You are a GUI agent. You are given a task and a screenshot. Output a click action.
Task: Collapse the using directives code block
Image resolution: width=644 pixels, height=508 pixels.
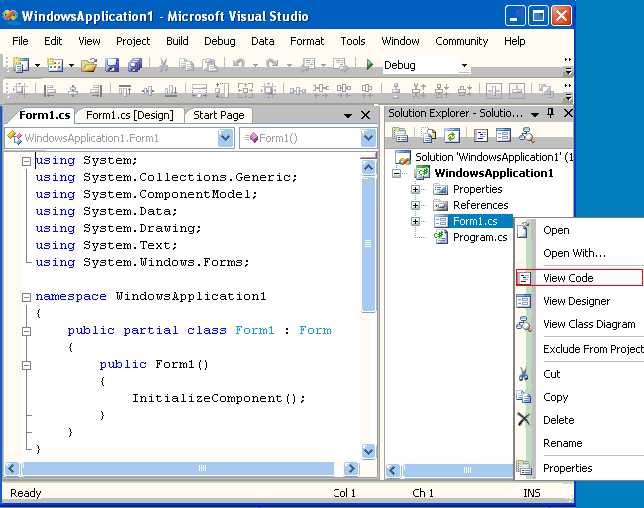[x=26, y=161]
